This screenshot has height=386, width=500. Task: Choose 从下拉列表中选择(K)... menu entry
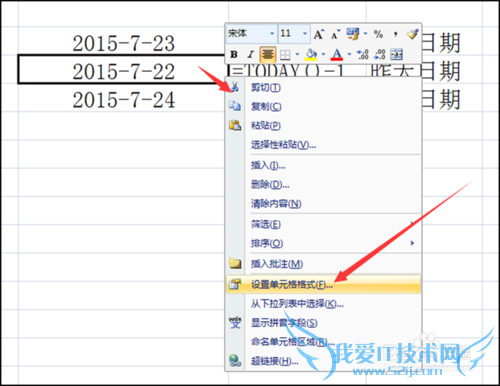point(323,304)
